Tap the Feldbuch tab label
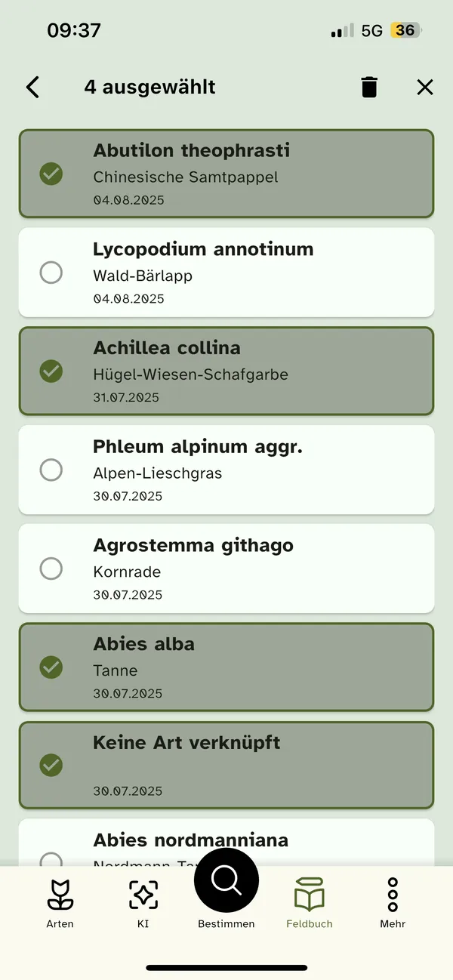Image resolution: width=453 pixels, height=980 pixels. click(x=310, y=924)
